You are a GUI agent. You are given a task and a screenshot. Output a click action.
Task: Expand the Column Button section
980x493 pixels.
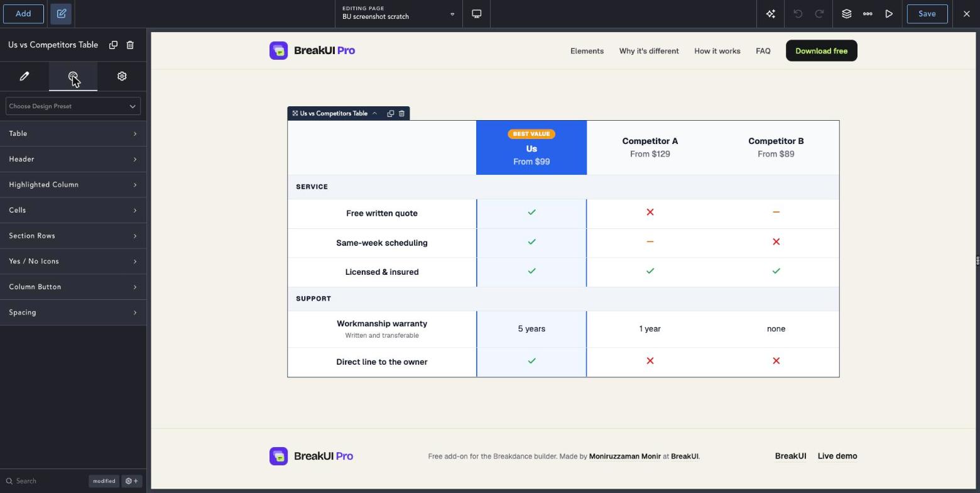point(73,287)
